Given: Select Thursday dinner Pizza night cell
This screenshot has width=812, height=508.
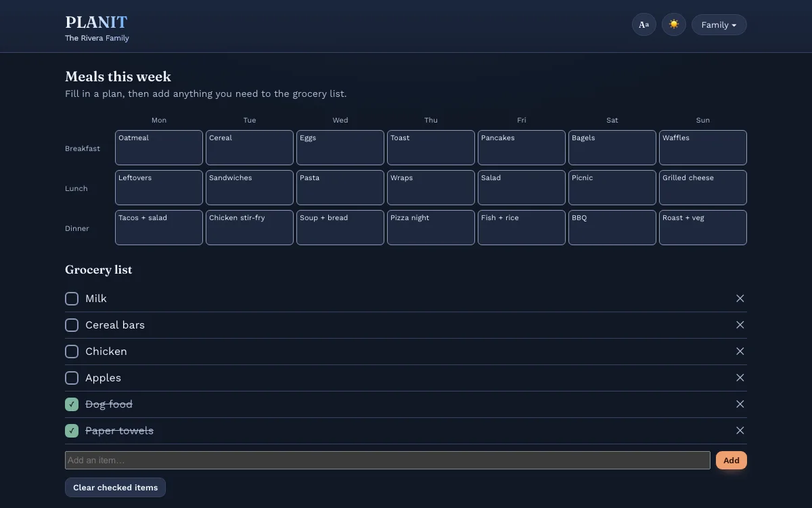Looking at the screenshot, I should 431,228.
